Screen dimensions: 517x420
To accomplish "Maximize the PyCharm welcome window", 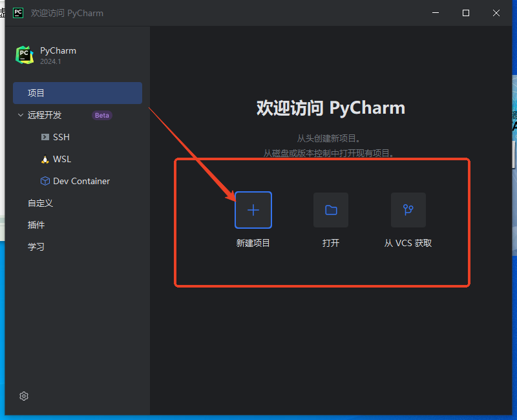I will coord(466,13).
